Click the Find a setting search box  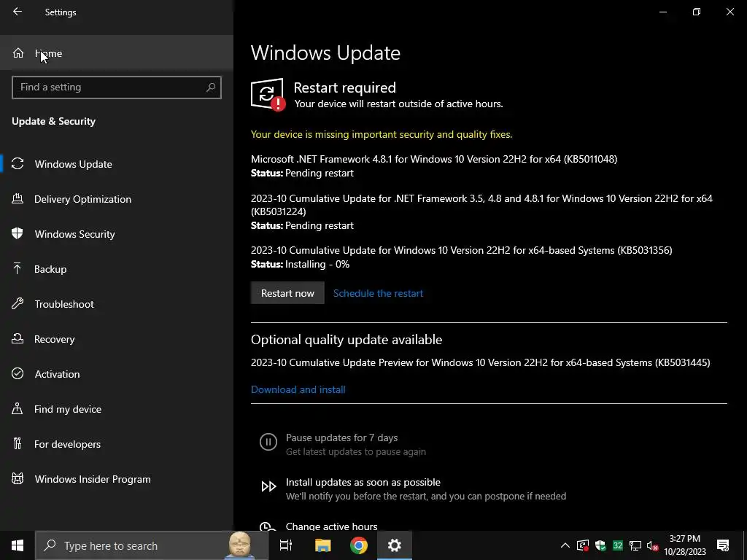(117, 87)
